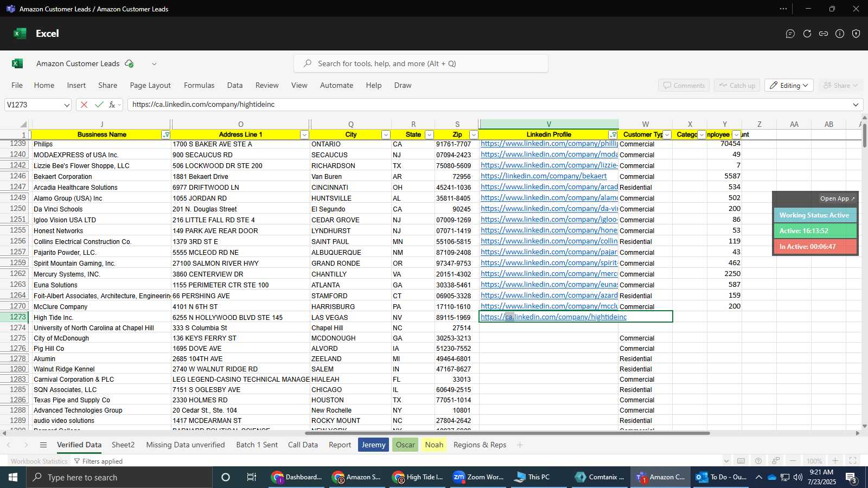Click the Catch up button
The image size is (868, 488).
pos(737,86)
